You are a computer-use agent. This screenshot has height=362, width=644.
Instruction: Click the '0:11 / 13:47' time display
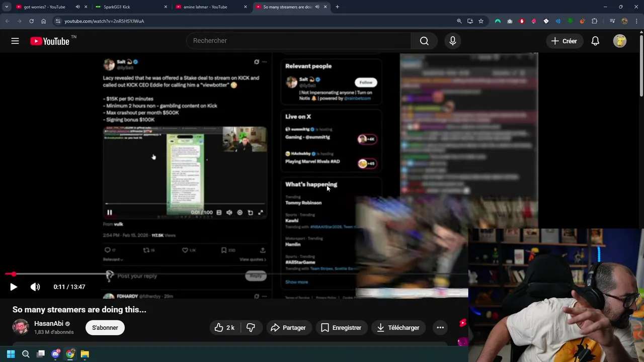pos(69,287)
